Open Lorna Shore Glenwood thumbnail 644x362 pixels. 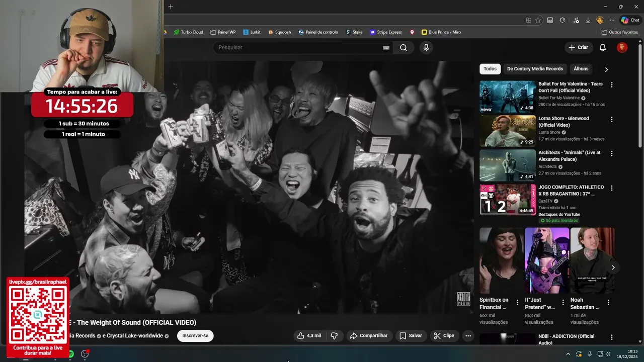point(507,131)
